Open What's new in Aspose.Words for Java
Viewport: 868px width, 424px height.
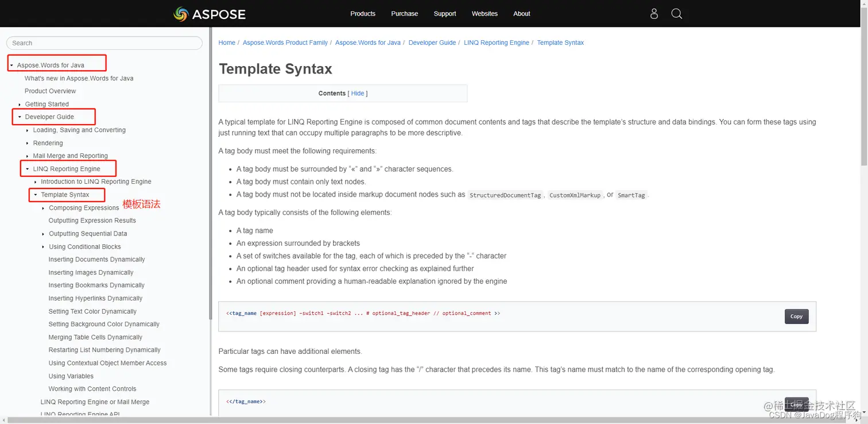tap(79, 78)
